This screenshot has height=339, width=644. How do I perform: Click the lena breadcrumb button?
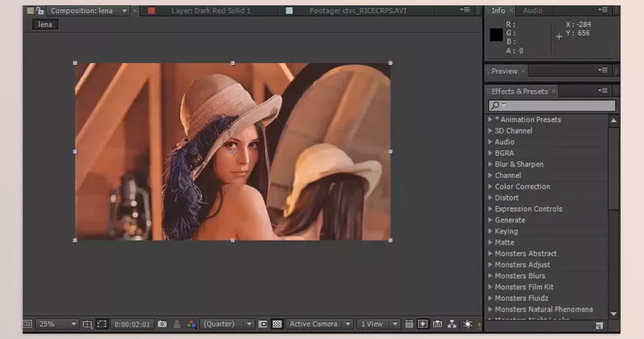coord(45,25)
